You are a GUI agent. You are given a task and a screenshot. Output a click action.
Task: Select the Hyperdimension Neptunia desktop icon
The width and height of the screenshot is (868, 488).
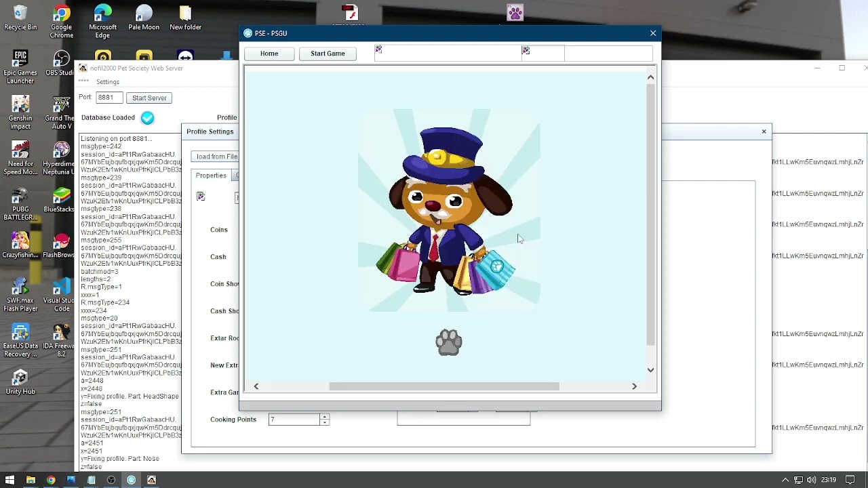[x=62, y=158]
